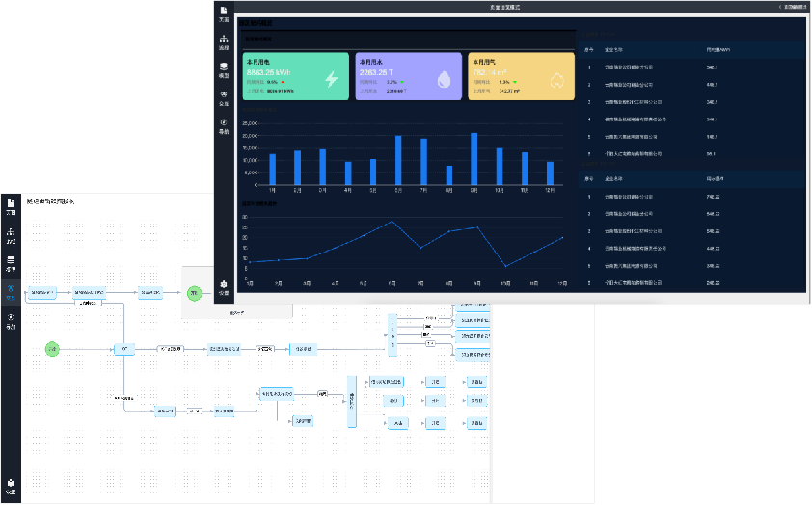
Task: Click green start node on left of flowchart
Action: pos(52,348)
